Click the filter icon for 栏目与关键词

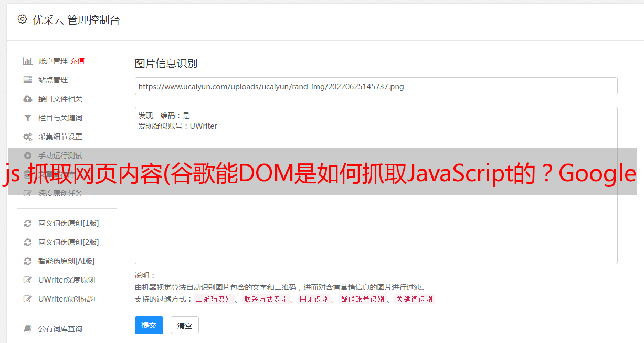[28, 118]
